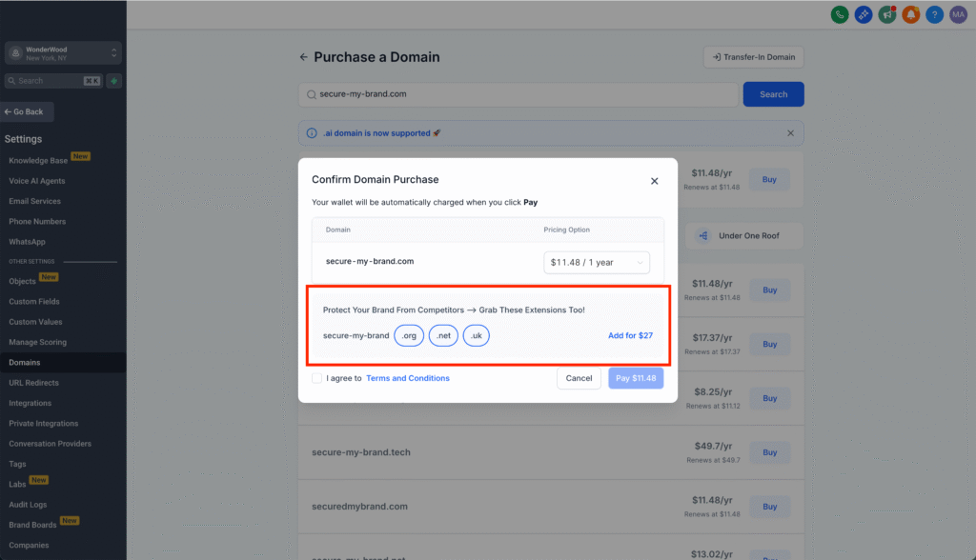Click the back arrow beside Purchase a Domain

coord(304,57)
